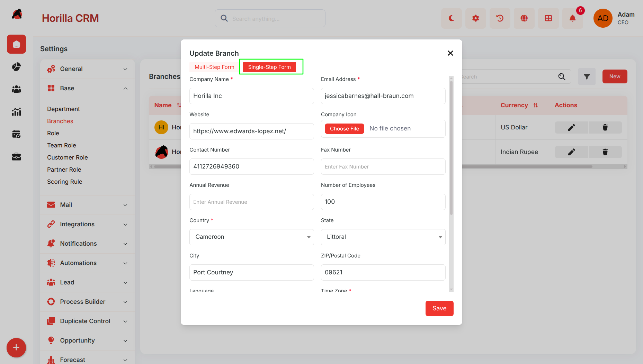643x364 pixels.
Task: Open notifications bell icon
Action: click(x=572, y=18)
